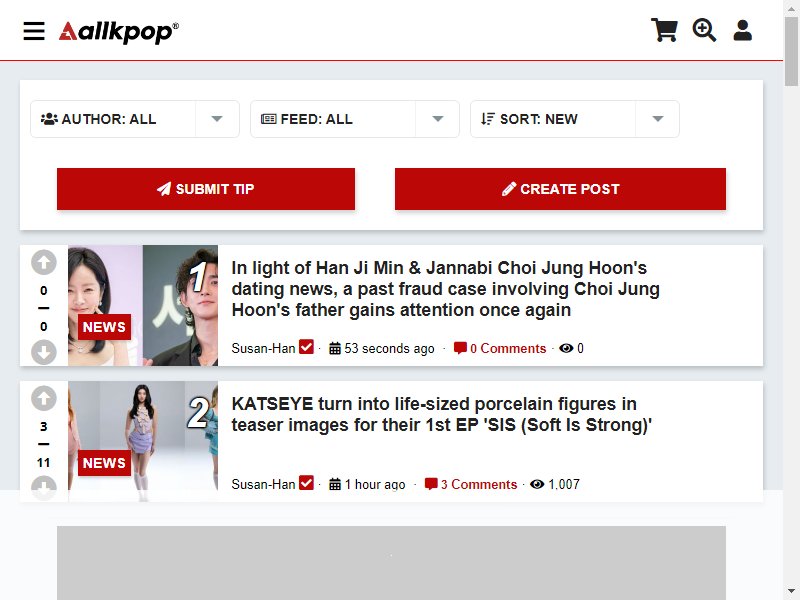800x600 pixels.
Task: Click the Feed dropdown arrow
Action: point(437,119)
